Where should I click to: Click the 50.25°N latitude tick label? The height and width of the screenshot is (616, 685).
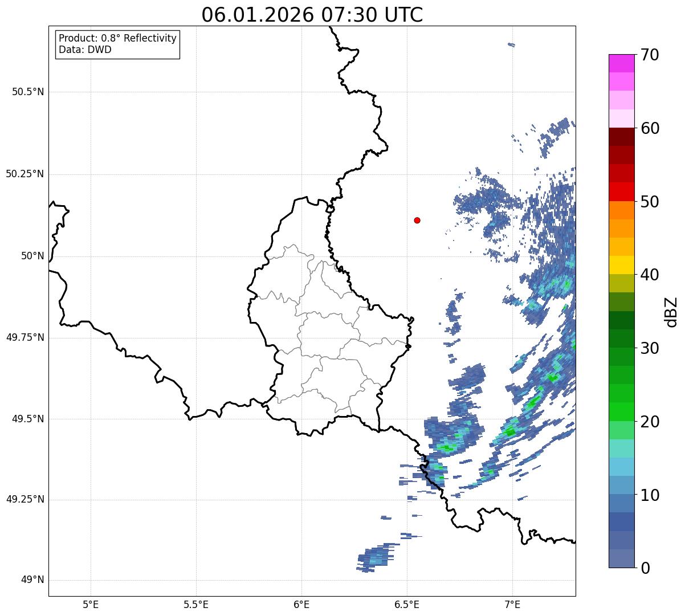(x=25, y=174)
